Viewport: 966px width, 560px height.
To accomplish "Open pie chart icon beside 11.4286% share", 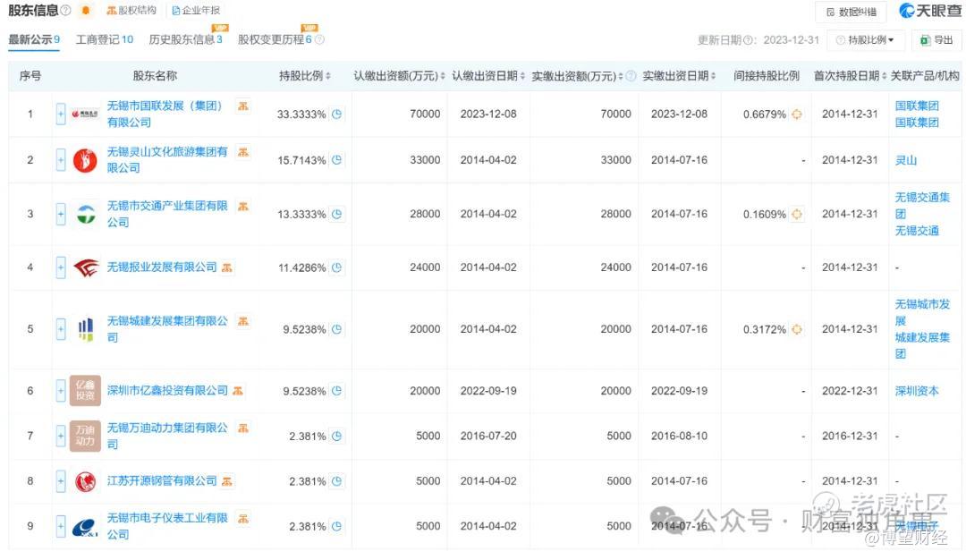I will [336, 268].
